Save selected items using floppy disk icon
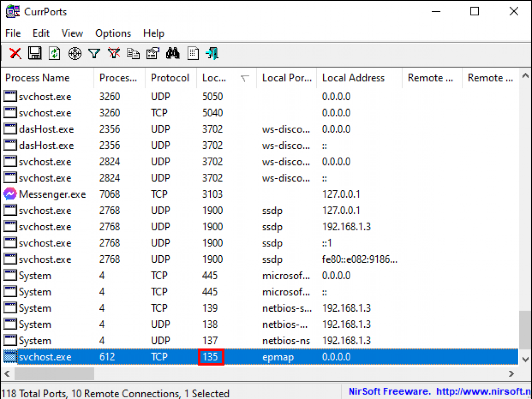This screenshot has width=532, height=399. (35, 53)
